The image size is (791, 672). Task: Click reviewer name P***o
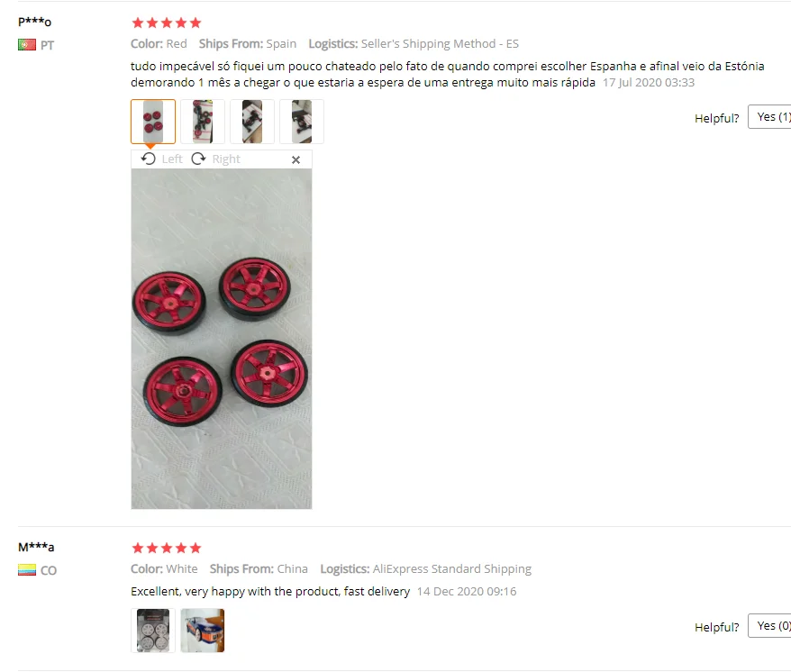click(x=35, y=23)
